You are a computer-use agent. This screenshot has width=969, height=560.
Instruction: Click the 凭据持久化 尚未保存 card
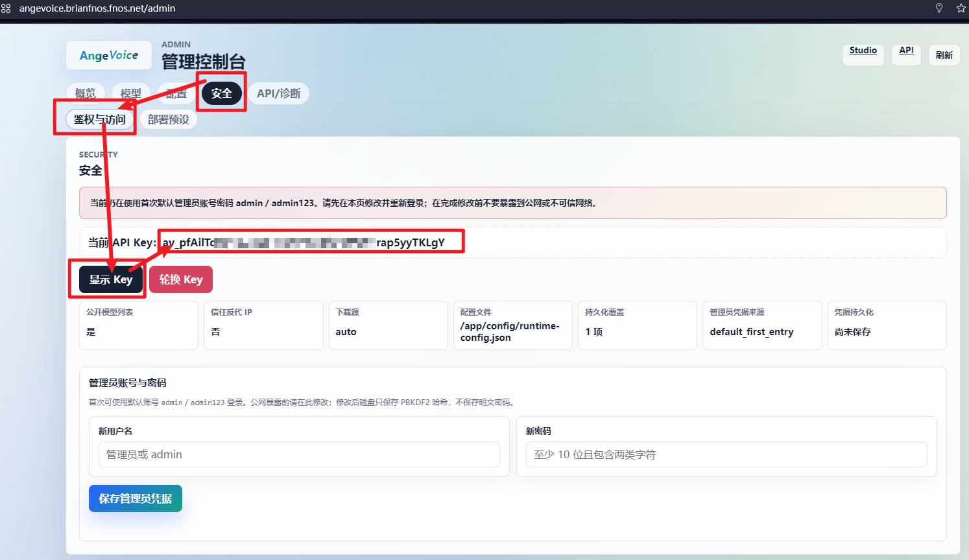887,325
